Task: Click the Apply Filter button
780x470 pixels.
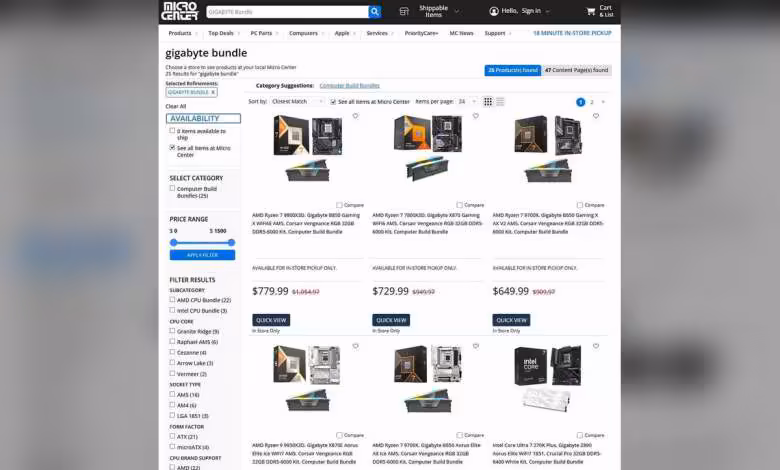Action: (202, 255)
